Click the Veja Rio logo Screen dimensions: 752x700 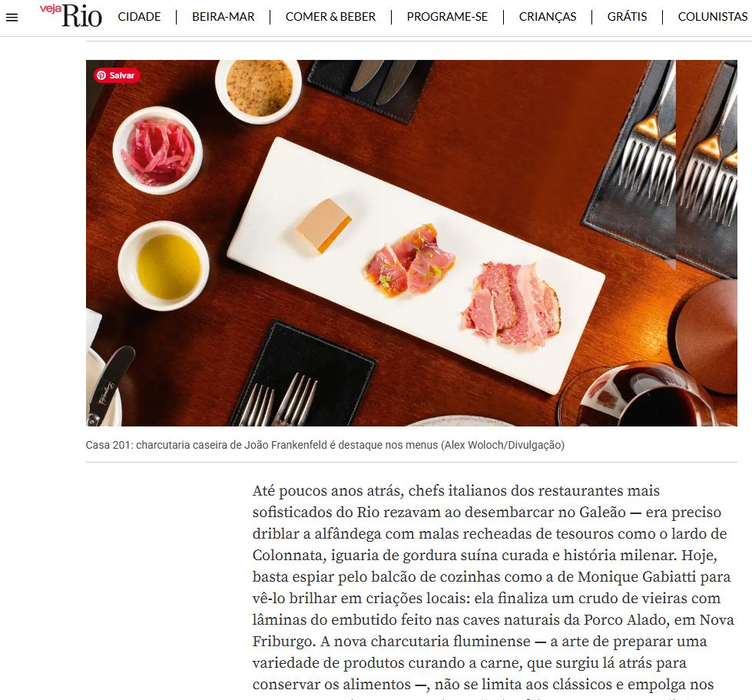click(71, 15)
